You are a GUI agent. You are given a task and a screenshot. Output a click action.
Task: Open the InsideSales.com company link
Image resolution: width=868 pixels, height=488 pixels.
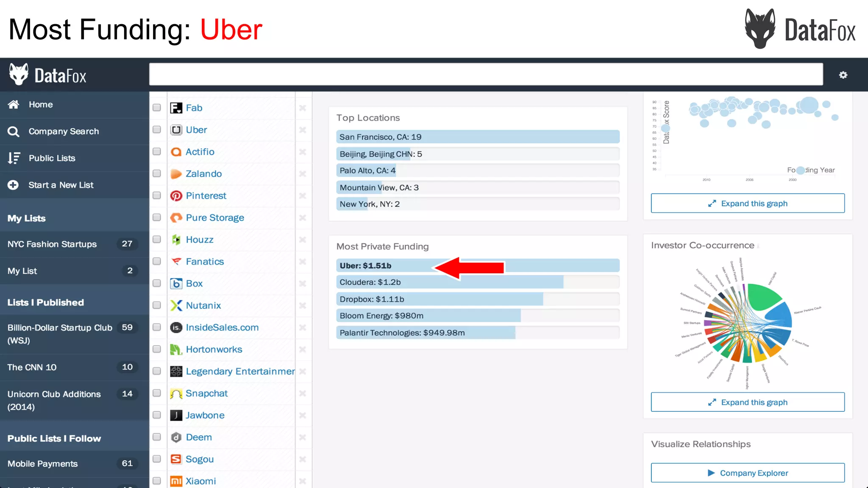222,327
